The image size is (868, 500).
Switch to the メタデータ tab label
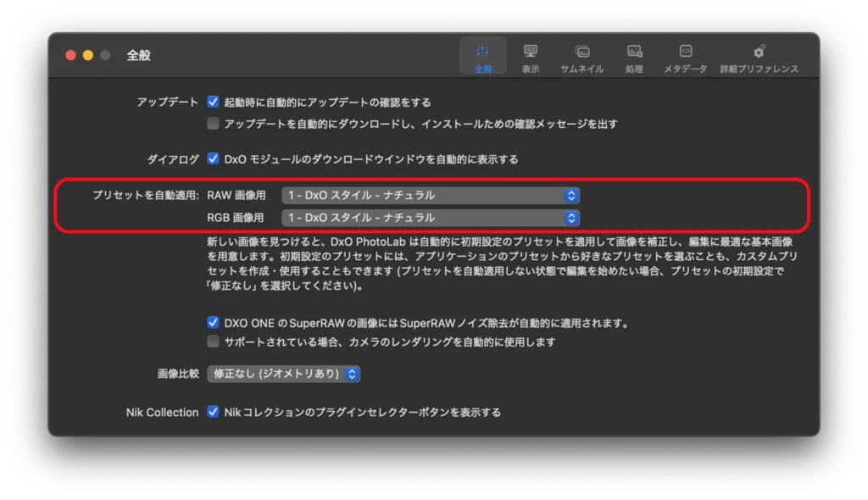click(x=685, y=69)
